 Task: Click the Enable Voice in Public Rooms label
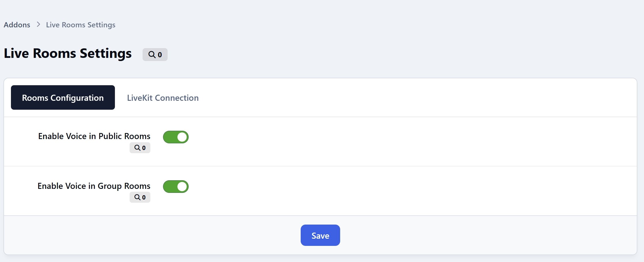click(x=94, y=136)
